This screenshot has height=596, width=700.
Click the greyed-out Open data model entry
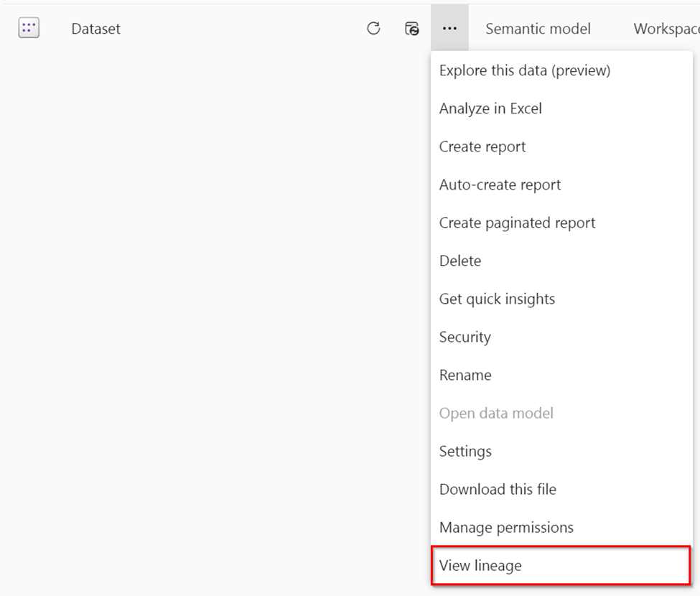(x=496, y=413)
